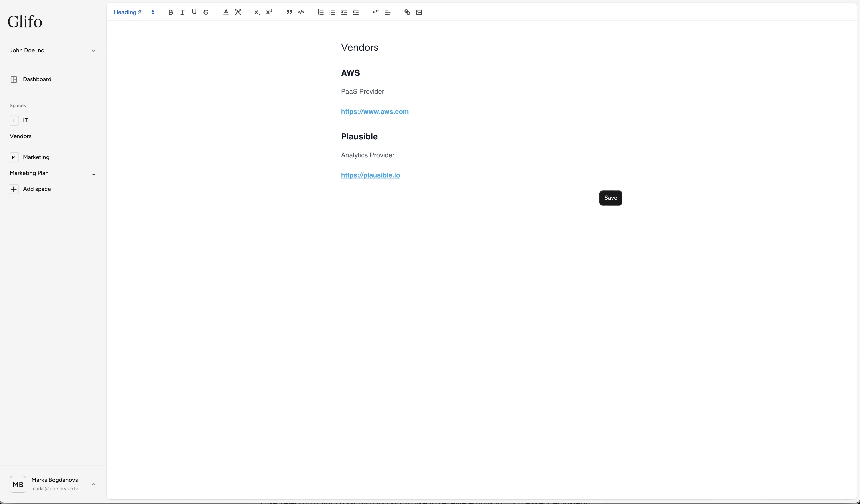Create an ordered numbered list
The image size is (860, 504).
pos(321,12)
